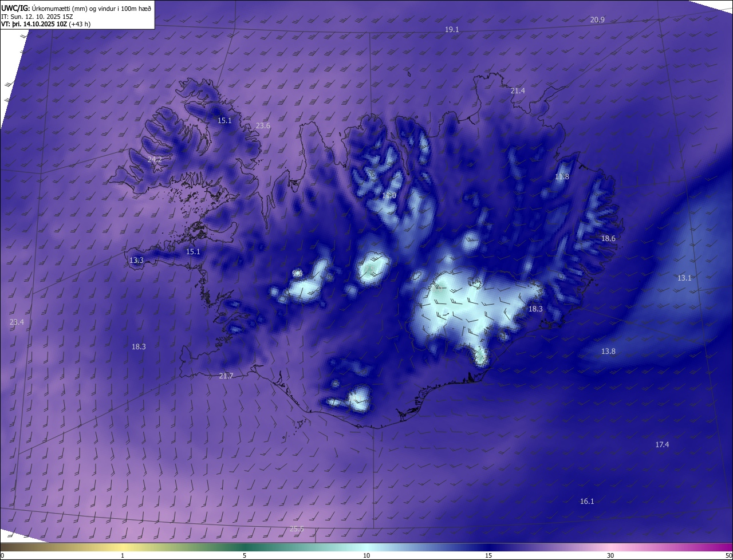Pick the 15.1 label beside 23.6
This screenshot has width=733, height=560.
224,120
